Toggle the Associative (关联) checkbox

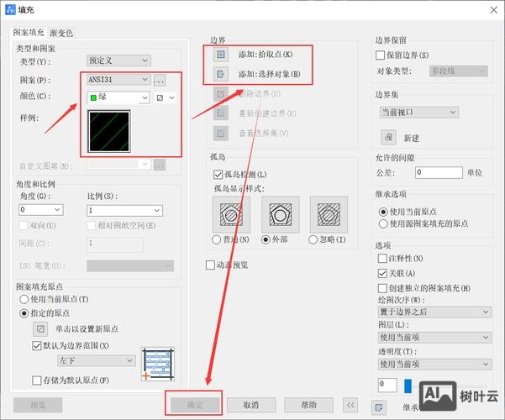[382, 274]
